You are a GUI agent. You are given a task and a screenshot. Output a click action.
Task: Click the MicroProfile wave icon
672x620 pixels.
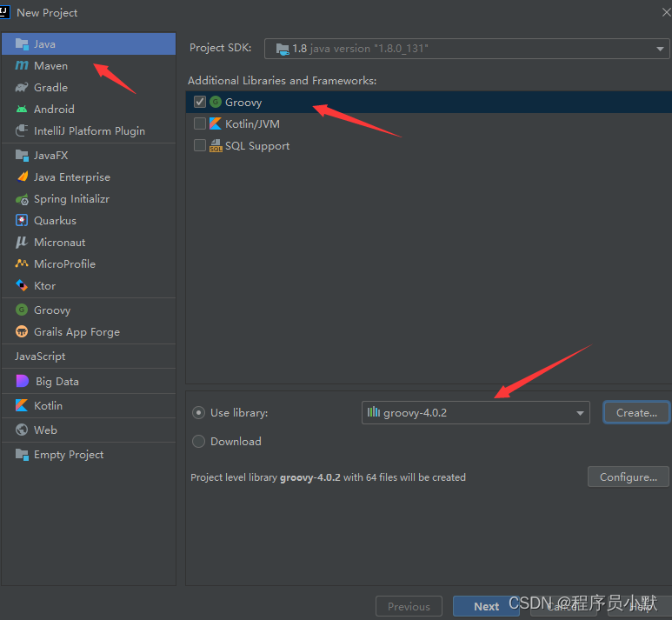(x=22, y=263)
